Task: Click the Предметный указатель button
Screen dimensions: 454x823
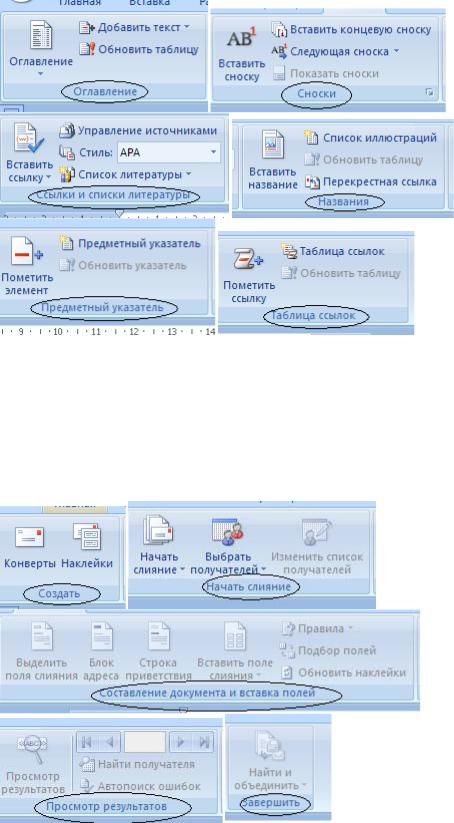Action: tap(130, 243)
